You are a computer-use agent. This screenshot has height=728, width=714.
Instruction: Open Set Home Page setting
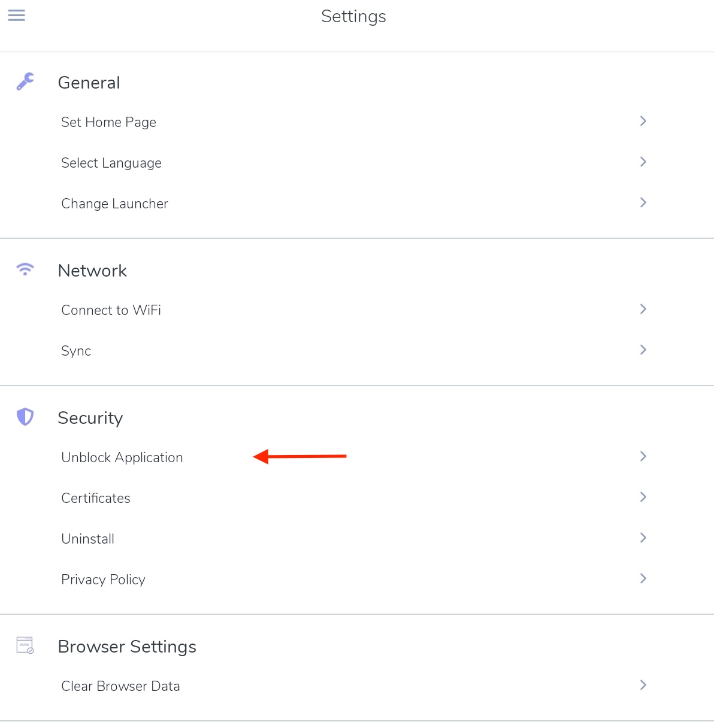pyautogui.click(x=357, y=122)
